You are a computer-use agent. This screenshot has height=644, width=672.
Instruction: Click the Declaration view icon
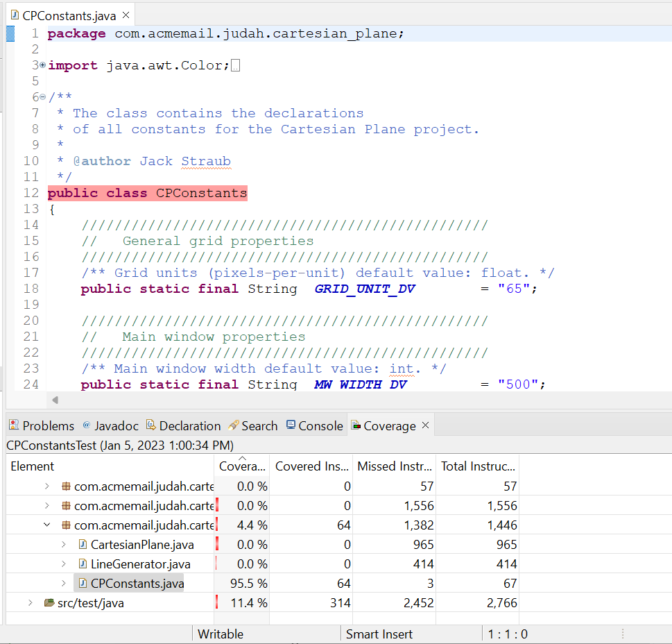click(151, 425)
